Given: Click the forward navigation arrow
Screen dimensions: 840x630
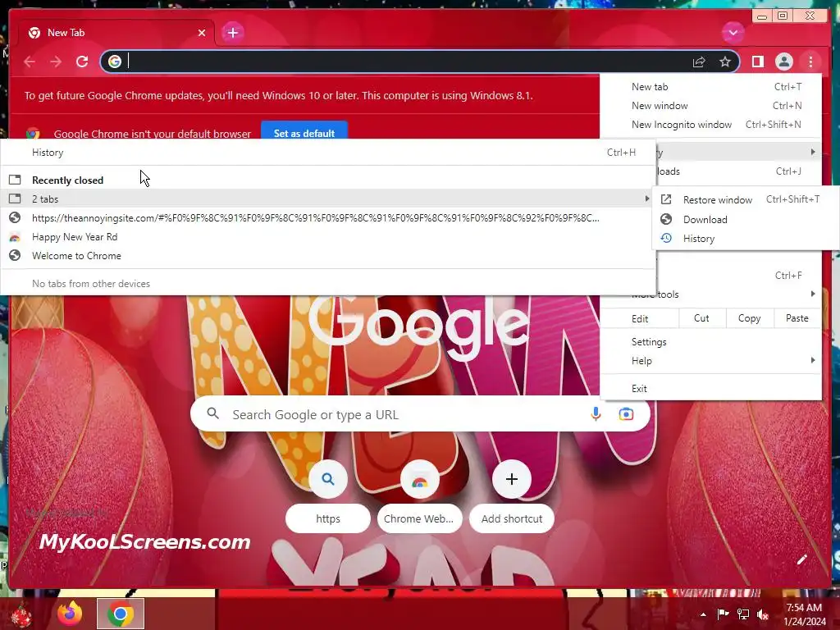Looking at the screenshot, I should (x=56, y=62).
